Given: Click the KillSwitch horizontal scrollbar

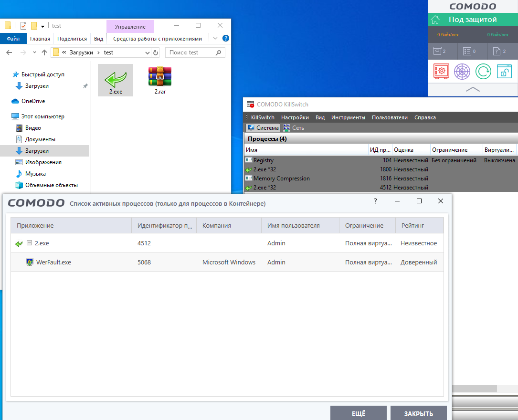Looking at the screenshot, I should tap(475, 388).
